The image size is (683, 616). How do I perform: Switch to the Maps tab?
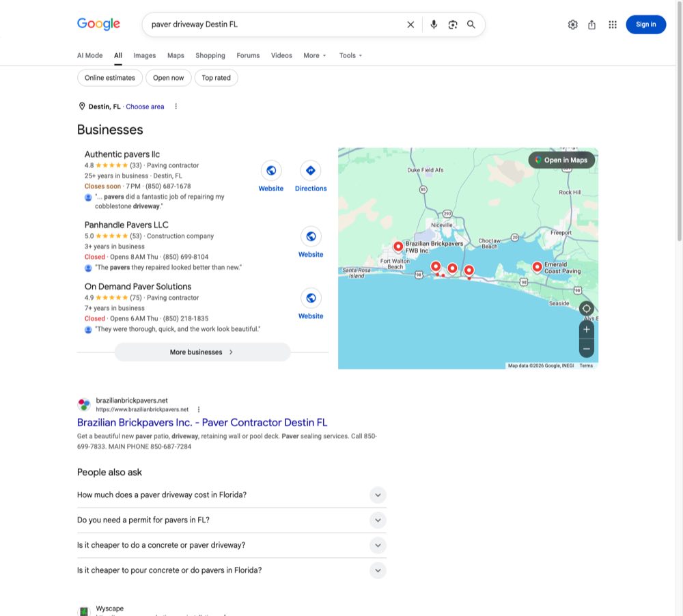176,56
